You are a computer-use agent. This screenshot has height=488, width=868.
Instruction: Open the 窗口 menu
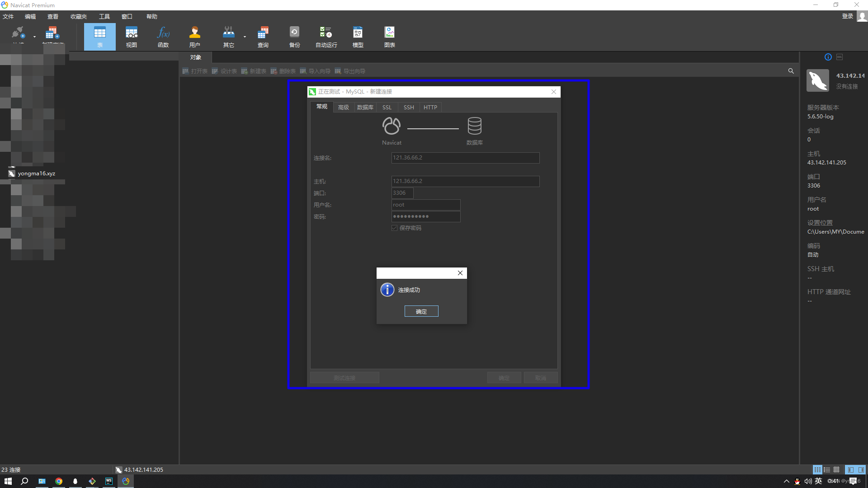(x=127, y=17)
